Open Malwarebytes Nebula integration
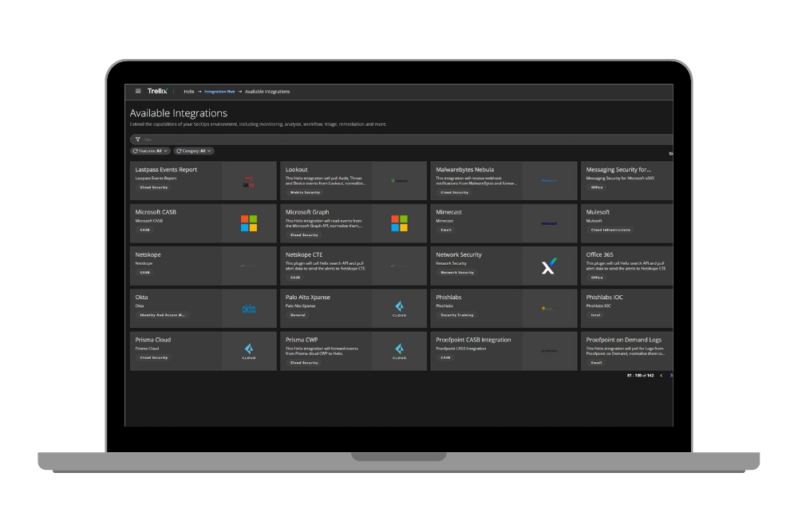The height and width of the screenshot is (532, 798). point(504,180)
